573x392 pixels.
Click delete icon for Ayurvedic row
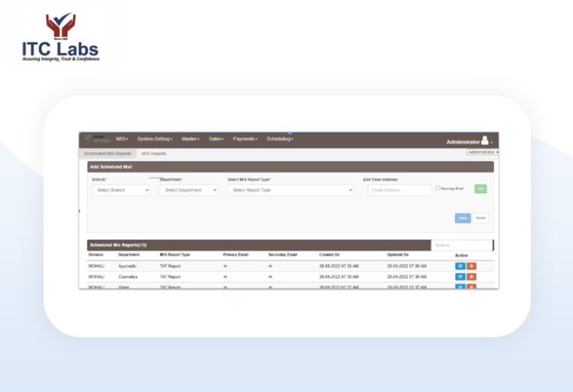pos(471,266)
